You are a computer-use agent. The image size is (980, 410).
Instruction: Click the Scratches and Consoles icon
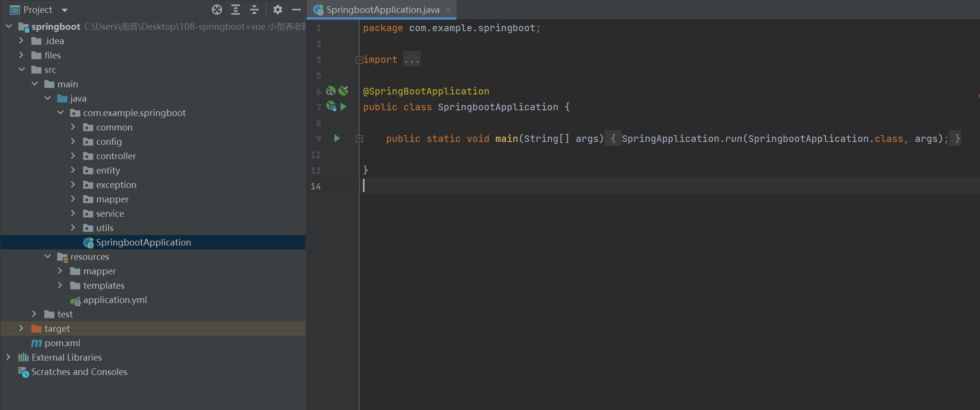pyautogui.click(x=23, y=372)
